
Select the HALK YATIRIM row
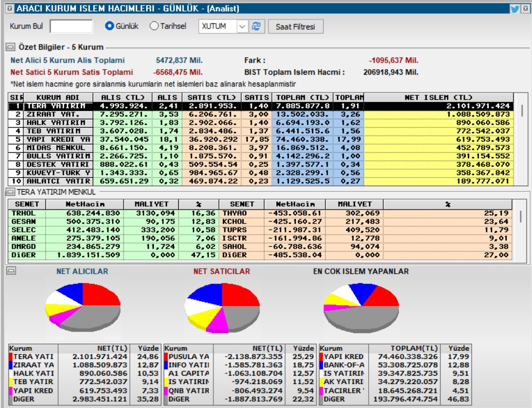pos(261,123)
